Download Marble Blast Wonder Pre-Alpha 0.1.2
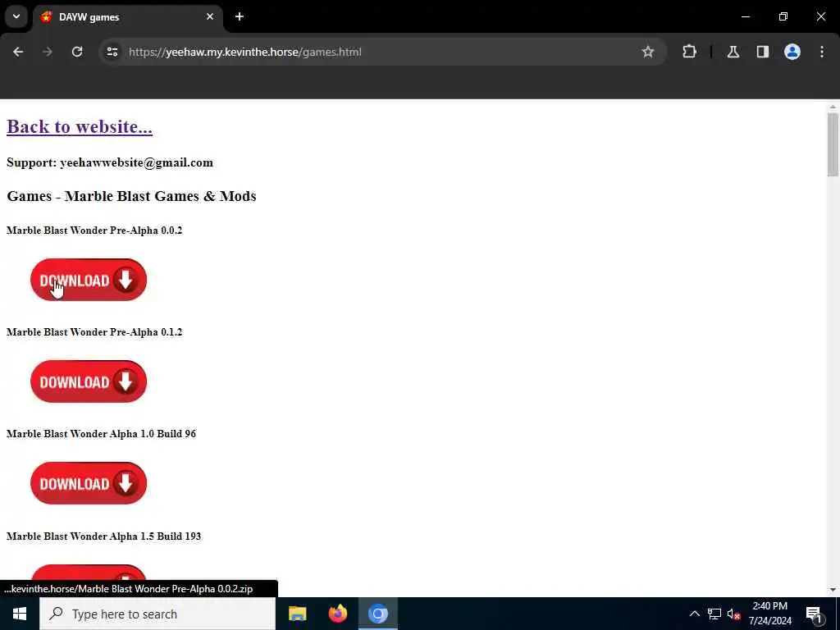The image size is (840, 630). [89, 381]
